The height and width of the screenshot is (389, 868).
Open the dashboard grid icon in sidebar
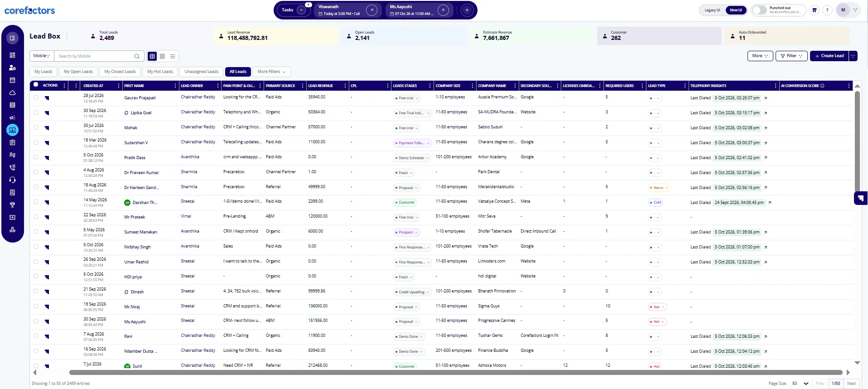[x=12, y=55]
